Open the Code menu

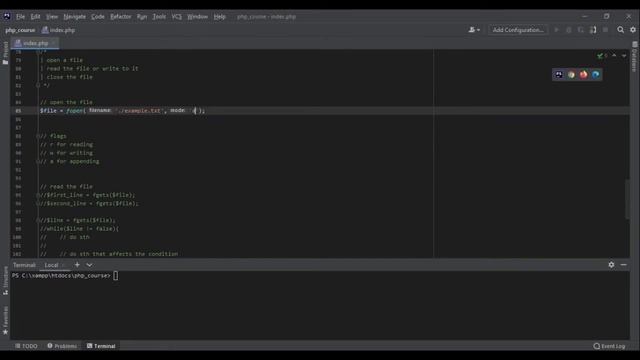pyautogui.click(x=98, y=17)
